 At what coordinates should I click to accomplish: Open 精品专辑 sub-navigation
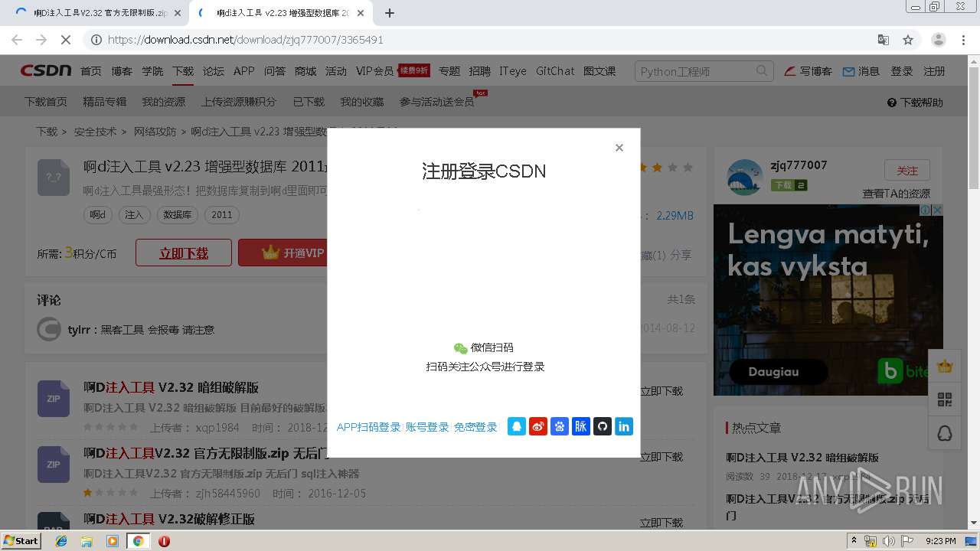[x=104, y=102]
